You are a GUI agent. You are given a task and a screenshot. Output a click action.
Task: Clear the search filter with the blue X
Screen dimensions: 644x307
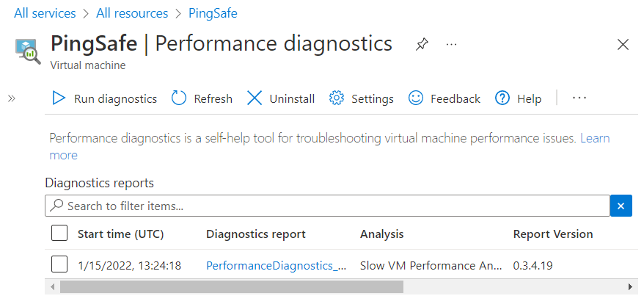621,206
